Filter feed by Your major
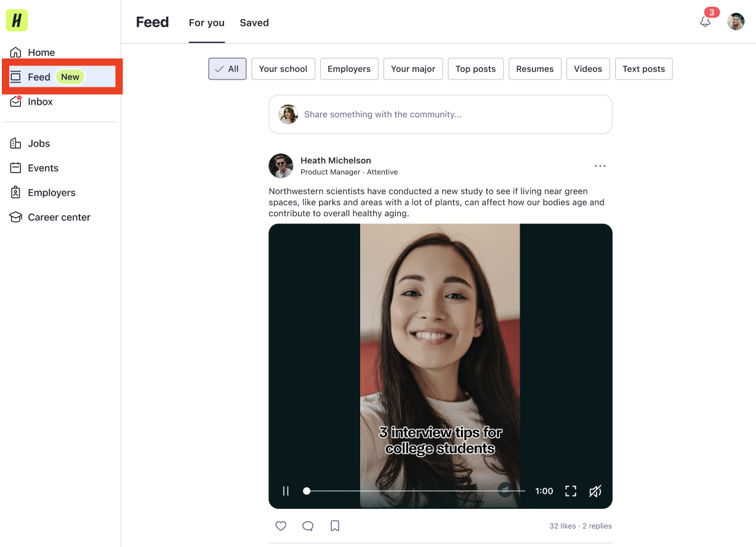756x547 pixels. (413, 69)
